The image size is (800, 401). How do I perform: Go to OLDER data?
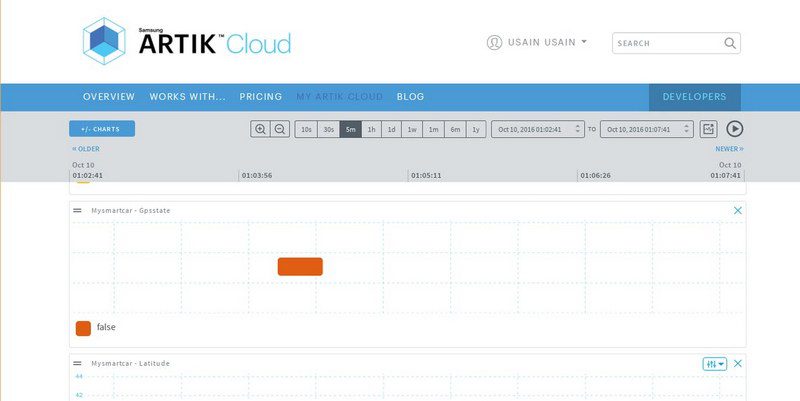[x=86, y=149]
